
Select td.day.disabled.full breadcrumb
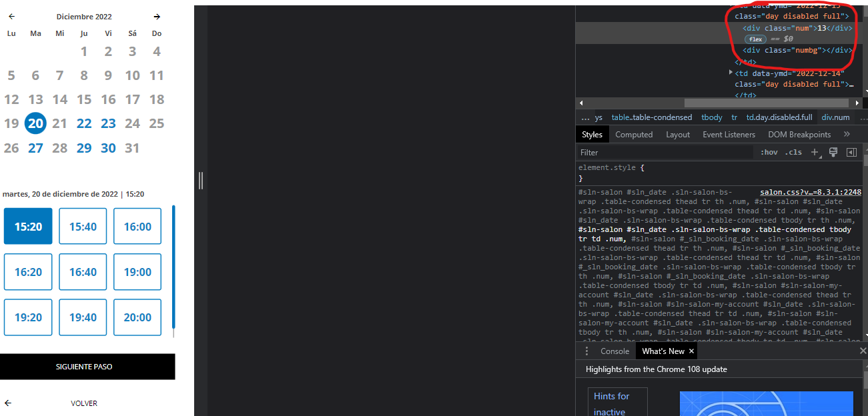pyautogui.click(x=779, y=117)
